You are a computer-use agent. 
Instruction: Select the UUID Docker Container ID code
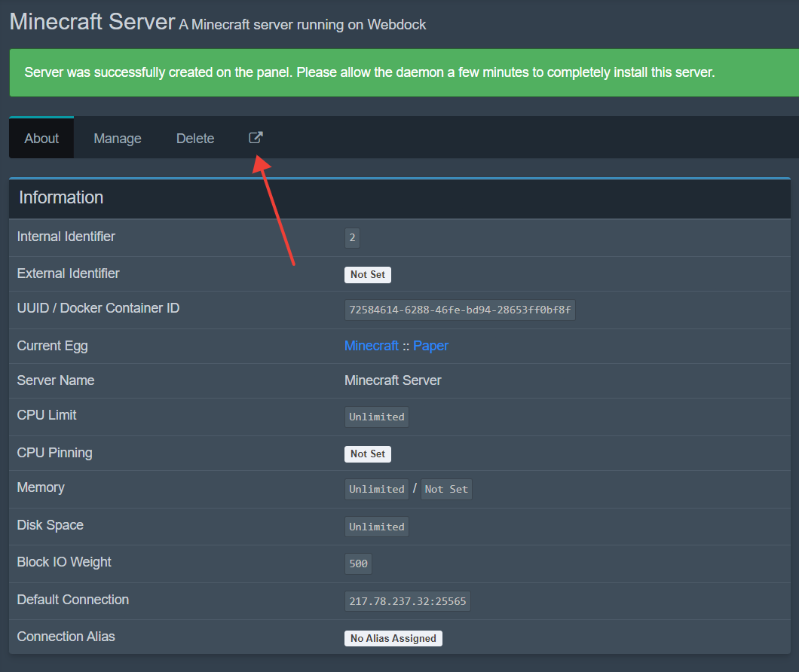[460, 310]
